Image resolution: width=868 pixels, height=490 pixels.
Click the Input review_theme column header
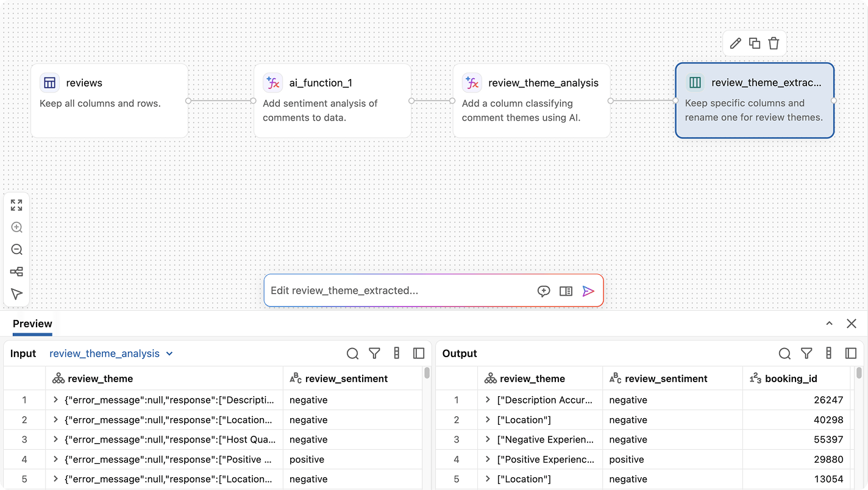(x=165, y=378)
